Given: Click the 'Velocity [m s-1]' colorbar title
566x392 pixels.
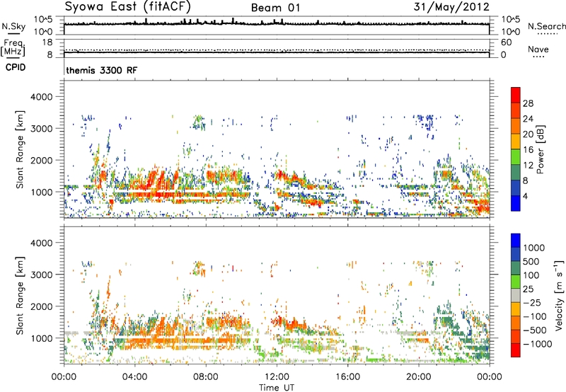Looking at the screenshot, I should coord(559,295).
